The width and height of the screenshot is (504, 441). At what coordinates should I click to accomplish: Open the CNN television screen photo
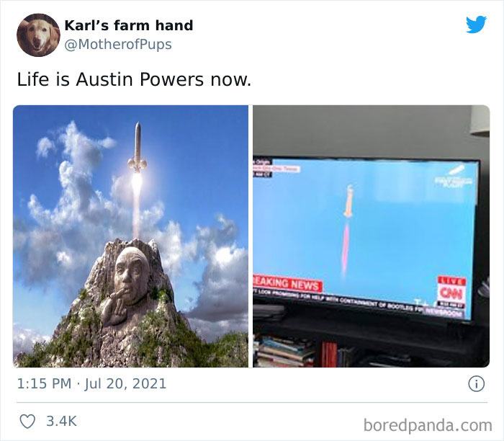point(372,236)
